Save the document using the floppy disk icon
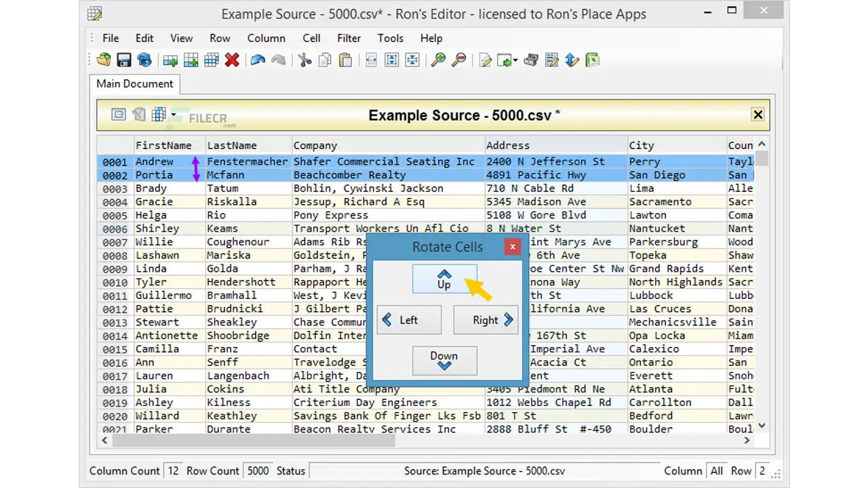This screenshot has height=488, width=868. click(123, 60)
